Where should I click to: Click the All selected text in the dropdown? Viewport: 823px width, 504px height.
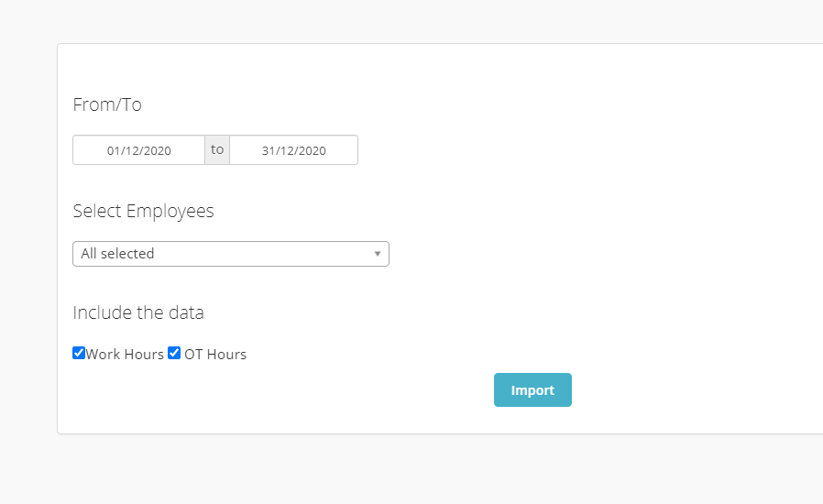(x=117, y=254)
